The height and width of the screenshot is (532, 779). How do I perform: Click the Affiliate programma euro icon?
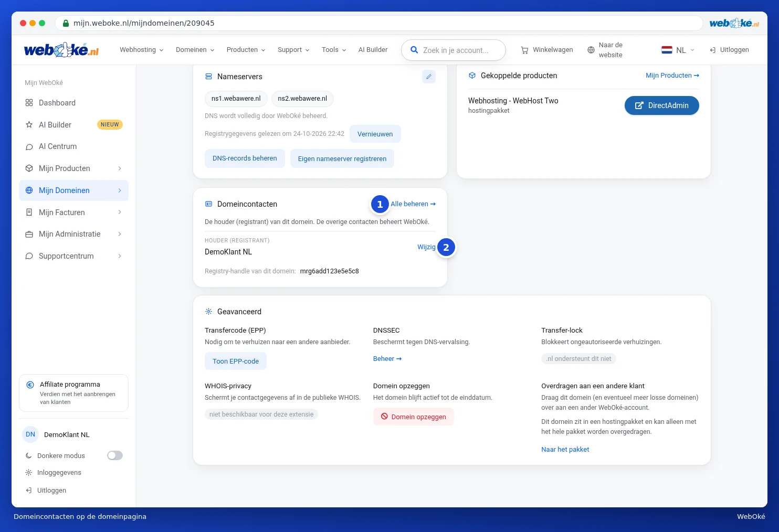pyautogui.click(x=30, y=385)
